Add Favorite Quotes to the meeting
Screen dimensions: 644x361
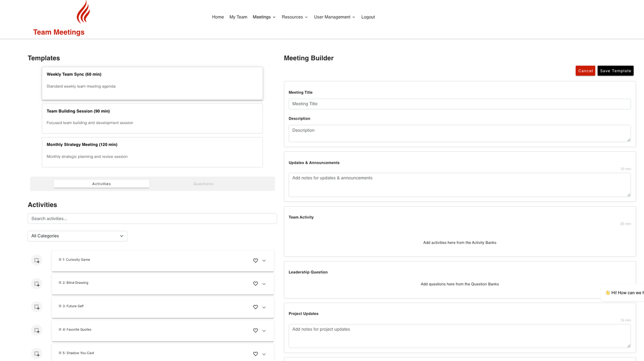click(37, 331)
